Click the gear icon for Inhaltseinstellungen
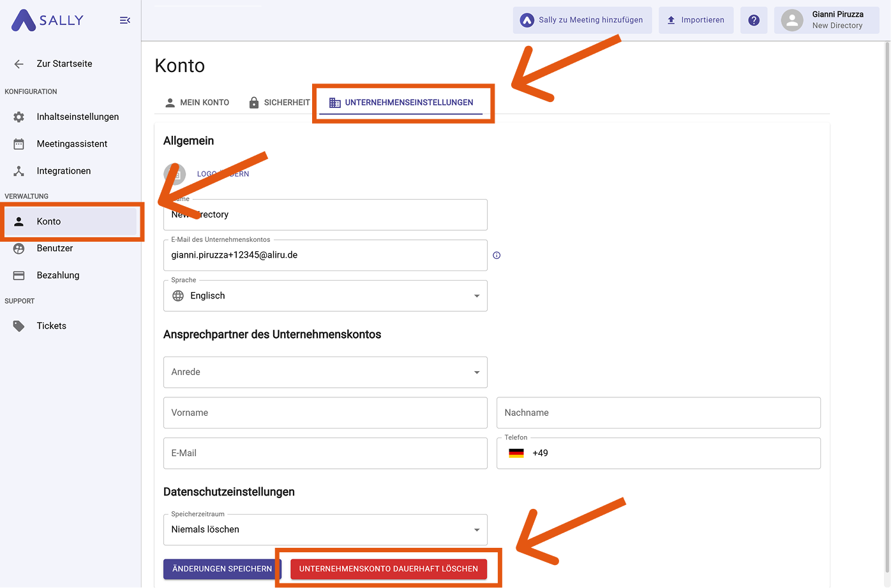The height and width of the screenshot is (588, 891). click(x=19, y=117)
